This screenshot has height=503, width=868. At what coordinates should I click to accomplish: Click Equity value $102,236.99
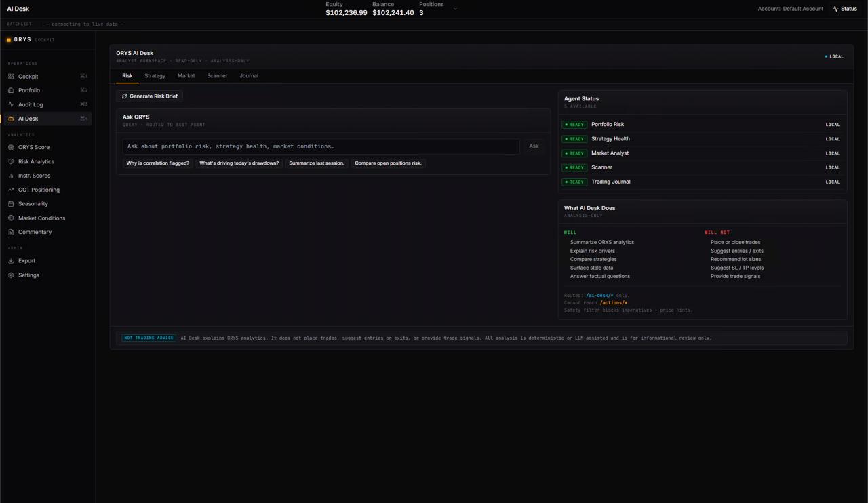coord(347,13)
